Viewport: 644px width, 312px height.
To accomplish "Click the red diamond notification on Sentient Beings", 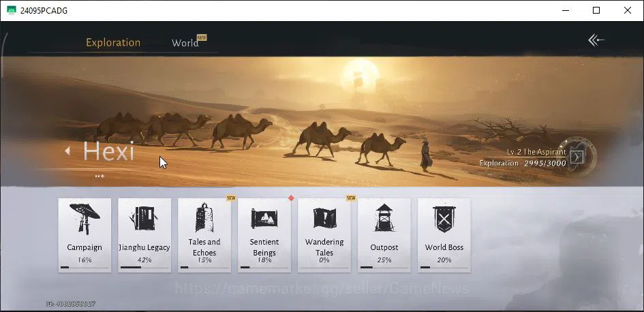I will (x=291, y=198).
